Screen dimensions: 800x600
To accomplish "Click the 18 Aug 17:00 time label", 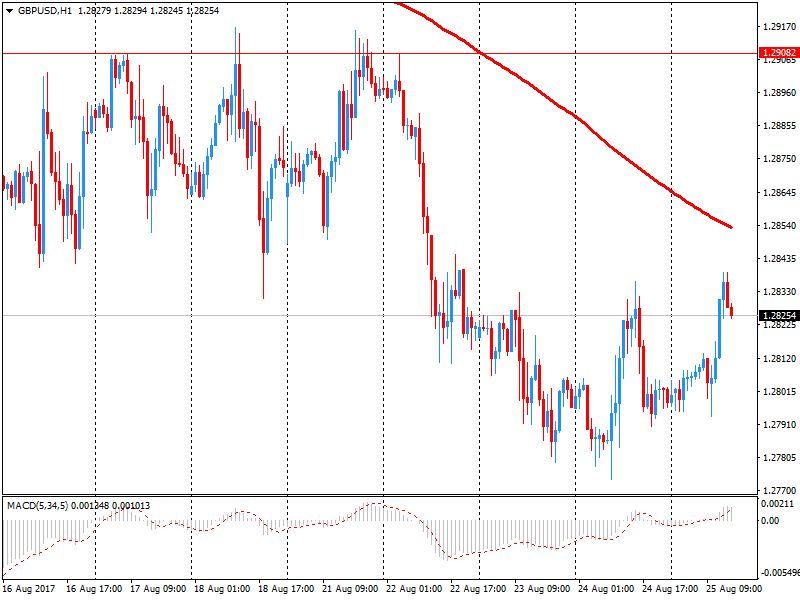I will [286, 589].
